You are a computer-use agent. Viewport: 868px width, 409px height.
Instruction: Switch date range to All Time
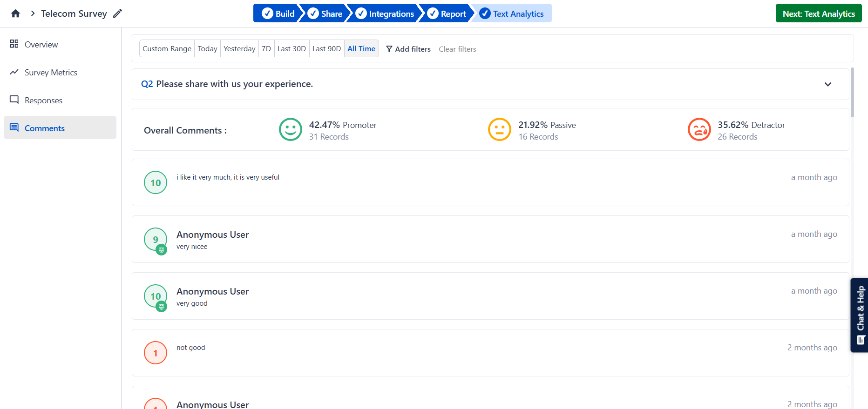click(361, 48)
